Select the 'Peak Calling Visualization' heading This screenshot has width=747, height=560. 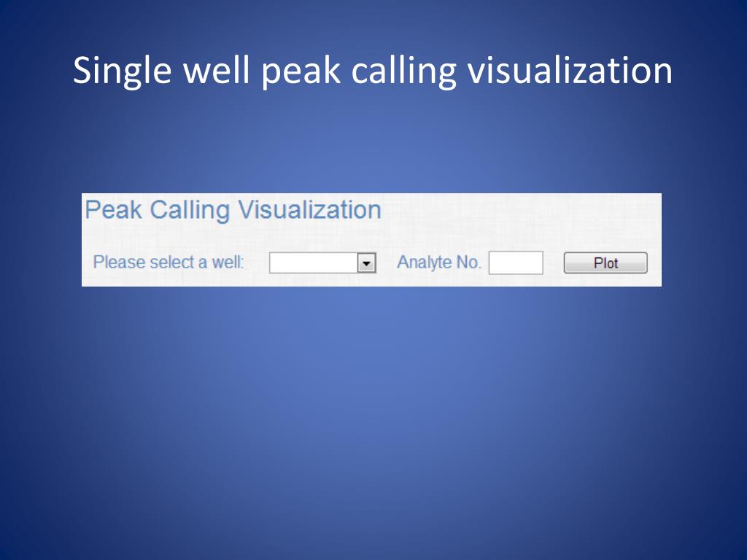[x=233, y=210]
